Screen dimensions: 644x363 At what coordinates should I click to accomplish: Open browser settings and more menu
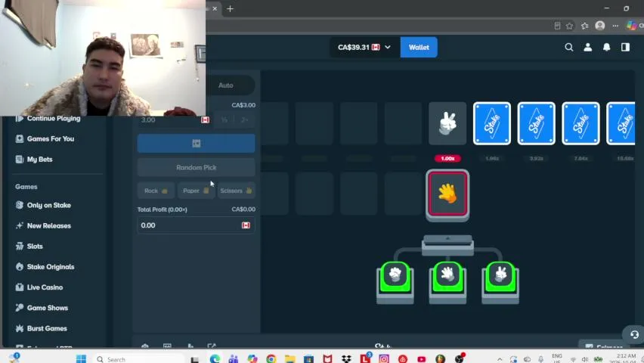615,26
